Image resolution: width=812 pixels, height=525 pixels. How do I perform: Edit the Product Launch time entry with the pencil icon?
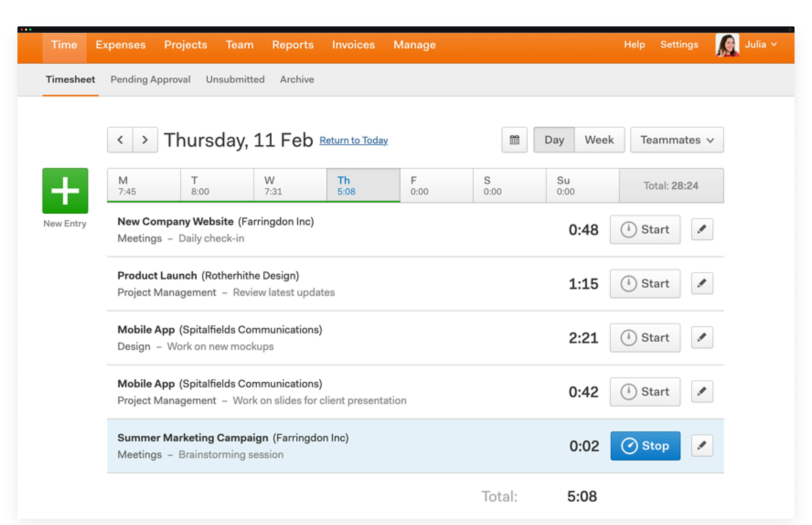coord(702,283)
